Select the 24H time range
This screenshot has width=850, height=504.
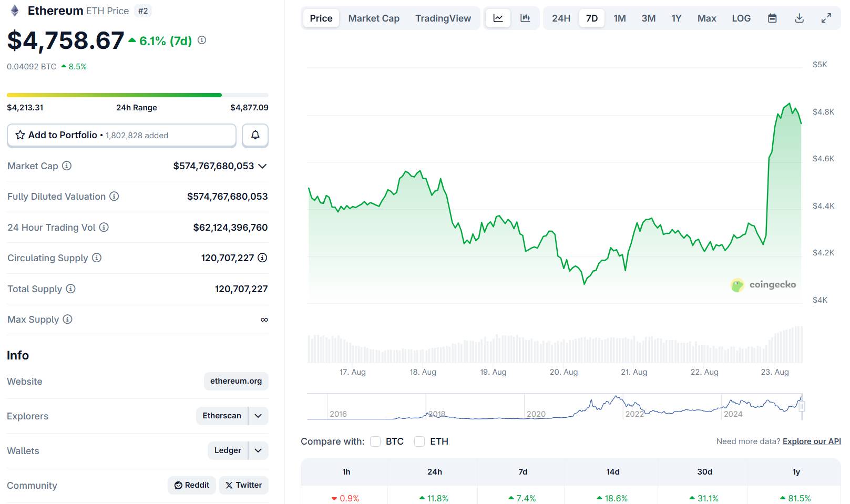pos(561,18)
